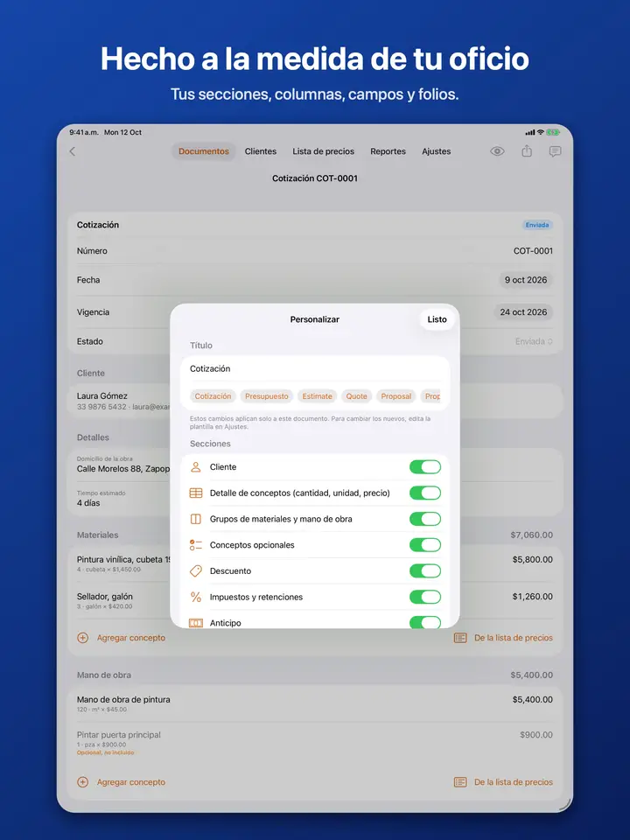Edit Domicilio de la obra Calle Morelos field
630x840 pixels.
(x=315, y=465)
